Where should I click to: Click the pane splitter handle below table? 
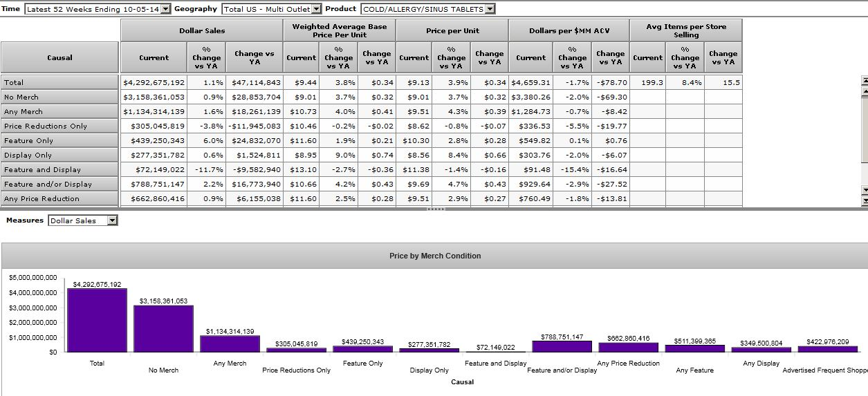[434, 209]
